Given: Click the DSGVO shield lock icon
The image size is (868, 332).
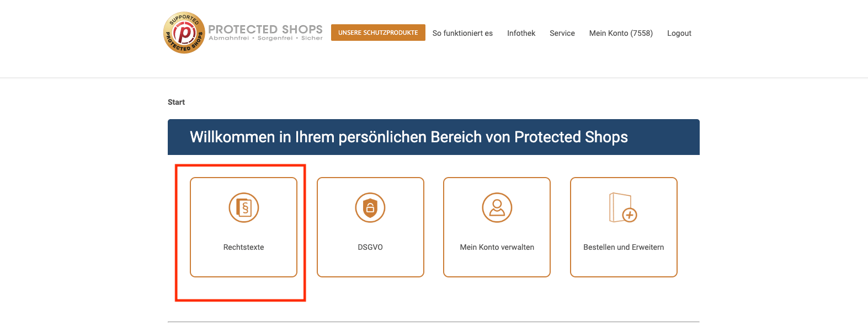Looking at the screenshot, I should (370, 207).
